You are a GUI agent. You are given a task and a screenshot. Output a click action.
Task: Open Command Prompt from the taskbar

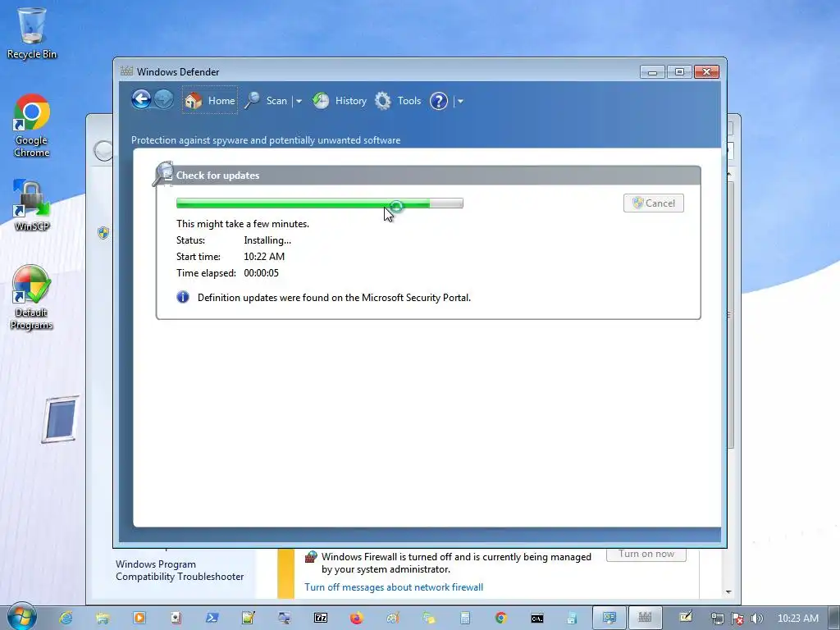coord(536,618)
